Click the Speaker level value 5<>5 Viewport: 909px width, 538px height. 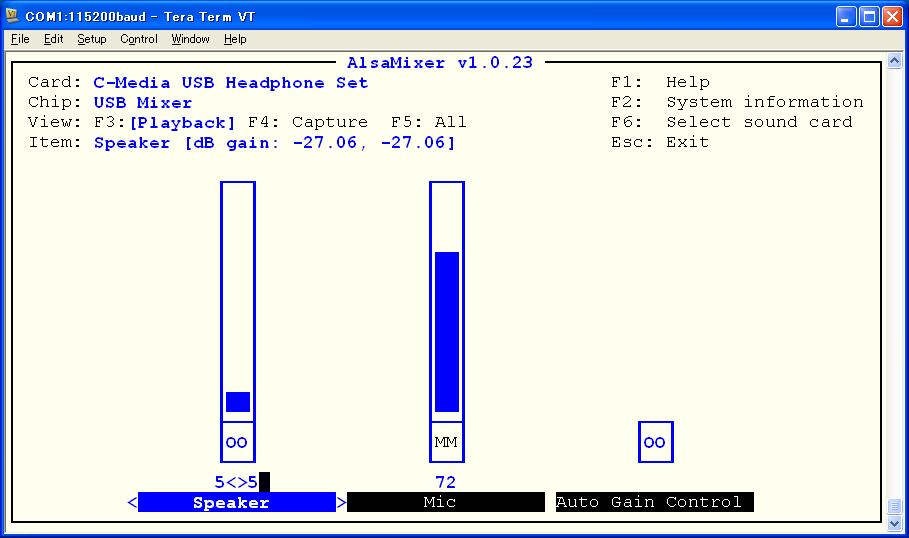click(236, 482)
